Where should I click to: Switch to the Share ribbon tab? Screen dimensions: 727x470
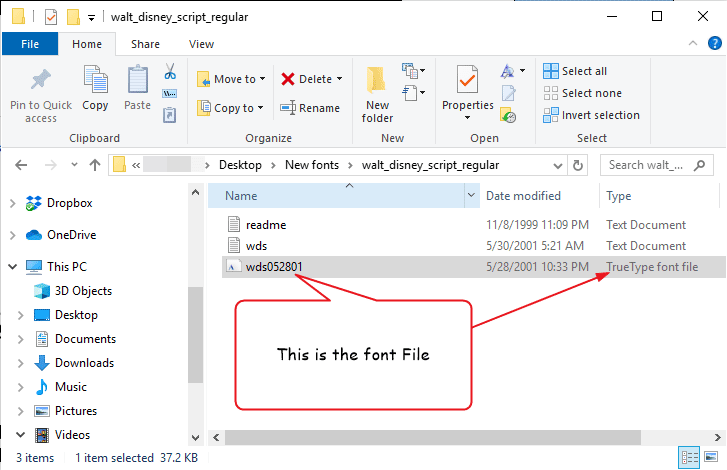tap(145, 44)
